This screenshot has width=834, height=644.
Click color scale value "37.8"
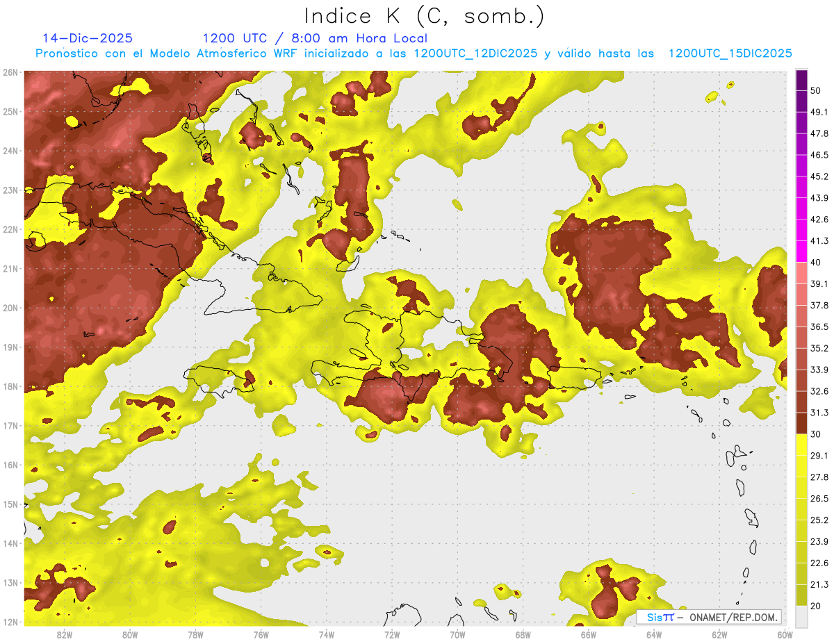(x=819, y=305)
